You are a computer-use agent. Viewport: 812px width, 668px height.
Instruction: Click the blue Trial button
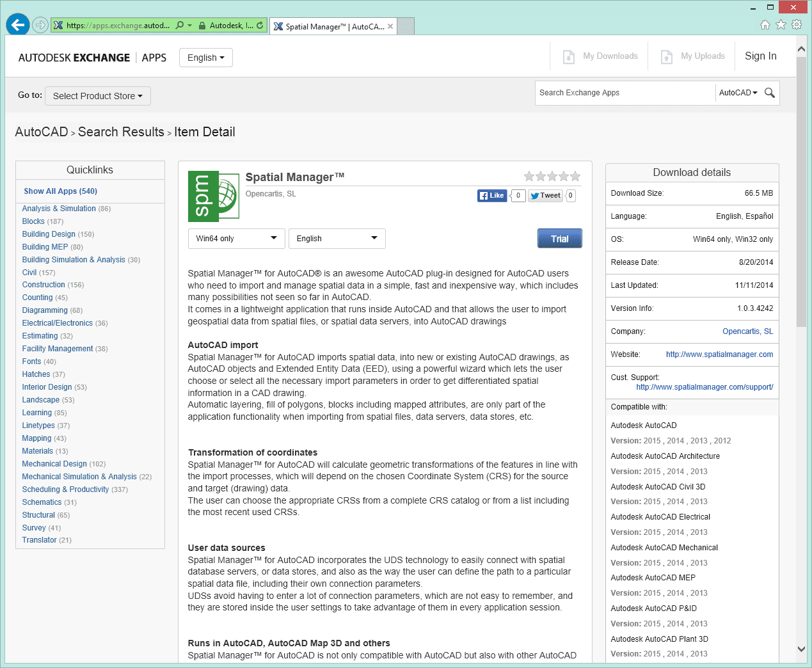pos(560,238)
